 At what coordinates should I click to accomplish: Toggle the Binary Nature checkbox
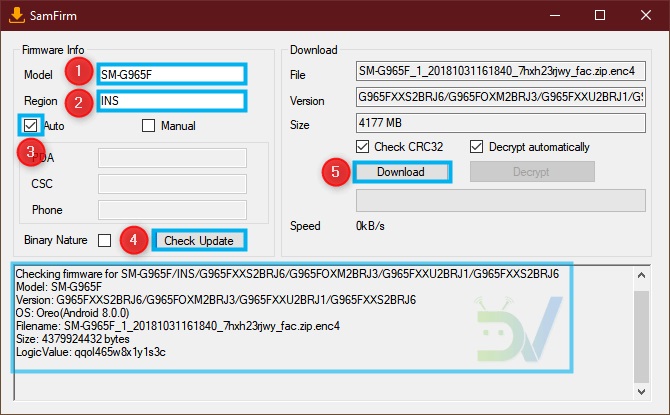(105, 240)
